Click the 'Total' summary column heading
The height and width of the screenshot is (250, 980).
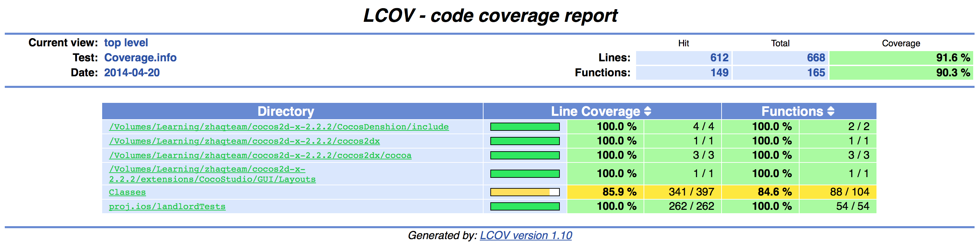(x=780, y=43)
